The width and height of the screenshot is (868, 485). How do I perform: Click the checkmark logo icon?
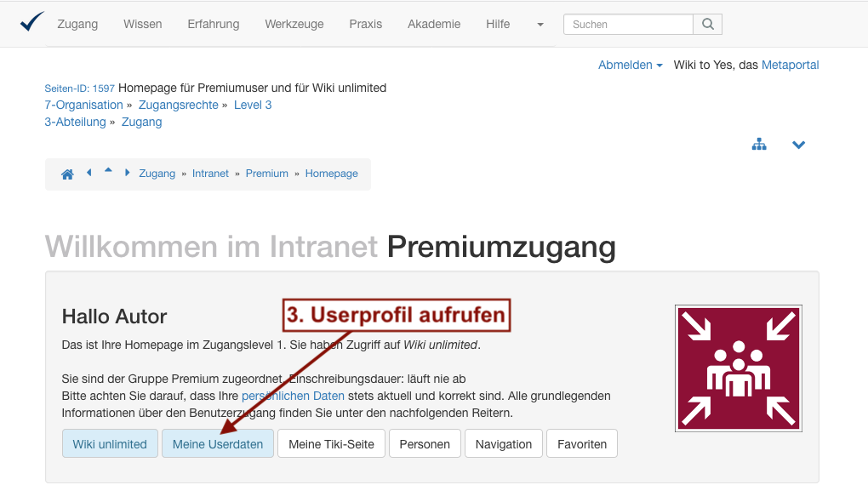pos(32,22)
